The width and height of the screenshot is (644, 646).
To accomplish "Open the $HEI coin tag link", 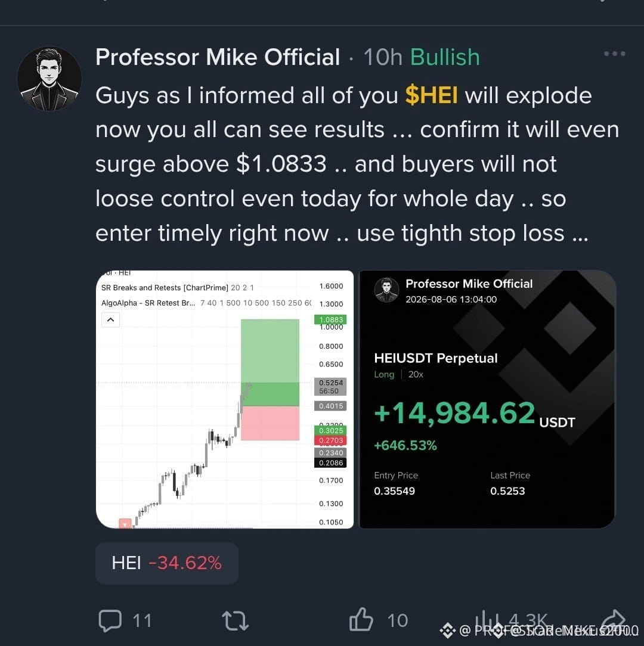I will (431, 95).
